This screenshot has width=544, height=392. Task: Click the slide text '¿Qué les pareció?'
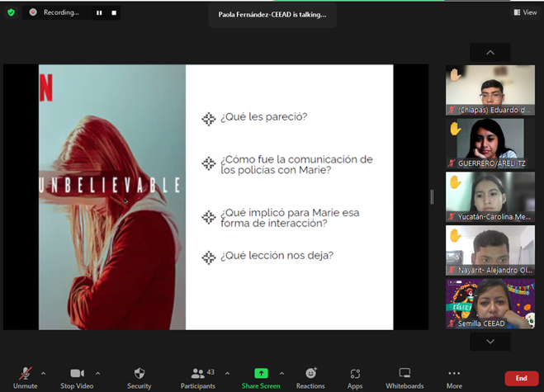pos(264,117)
